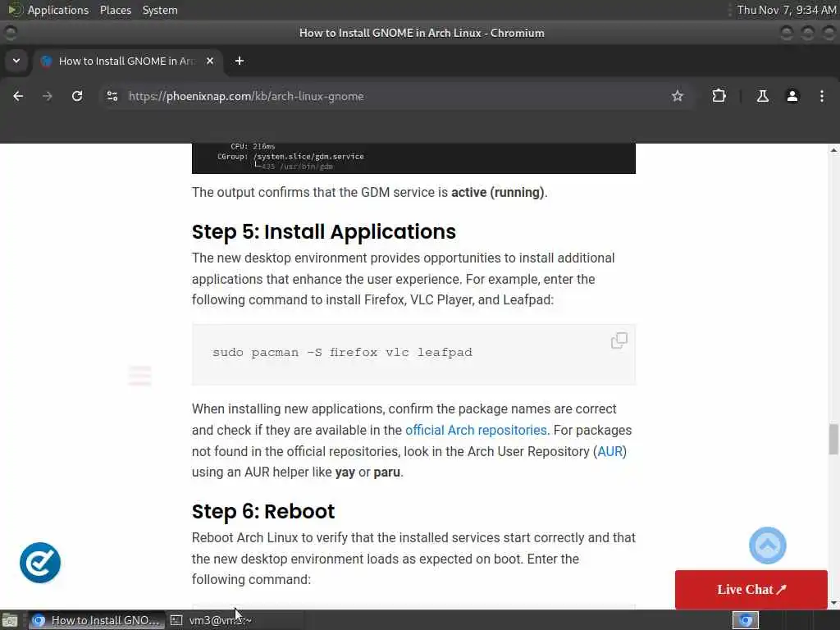
Task: Go back to the previous page
Action: (18, 96)
